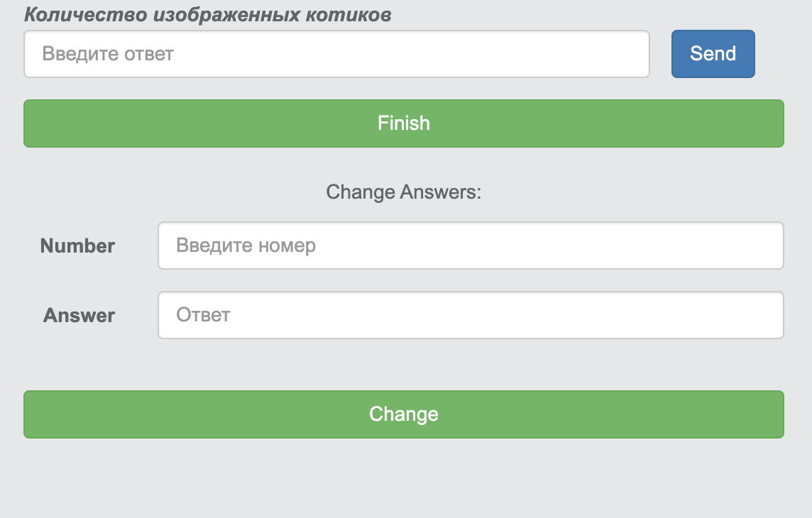Click the bold Number label
Image resolution: width=812 pixels, height=518 pixels.
[77, 246]
